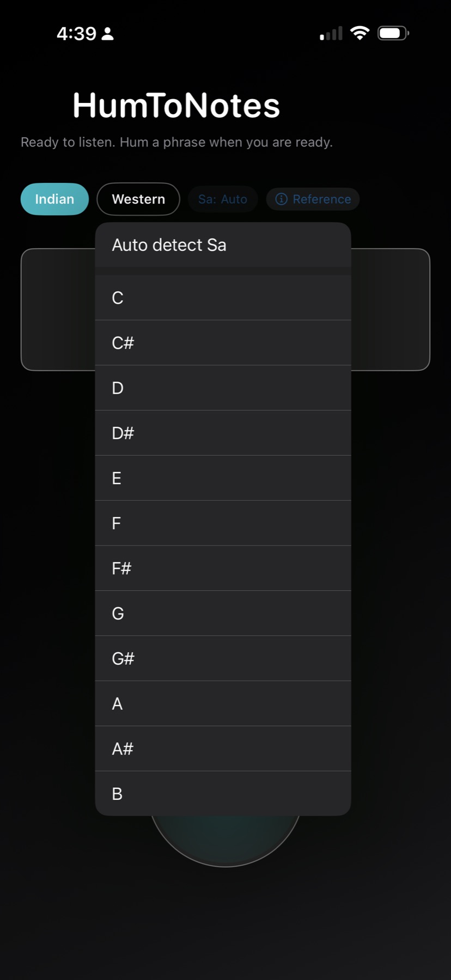Tap the cellular signal bars icon
Viewport: 451px width, 980px height.
331,34
